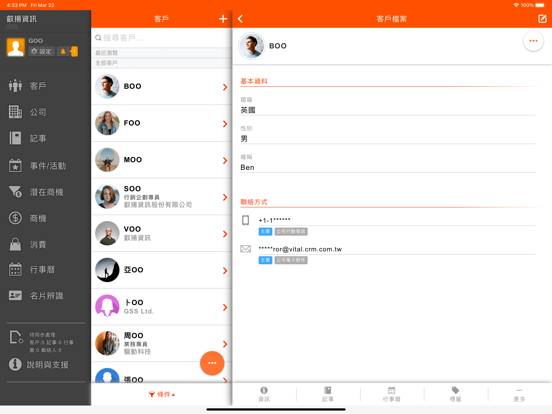The height and width of the screenshot is (414, 552).
Task: Expand the 條件 filter at list bottom
Action: click(162, 394)
